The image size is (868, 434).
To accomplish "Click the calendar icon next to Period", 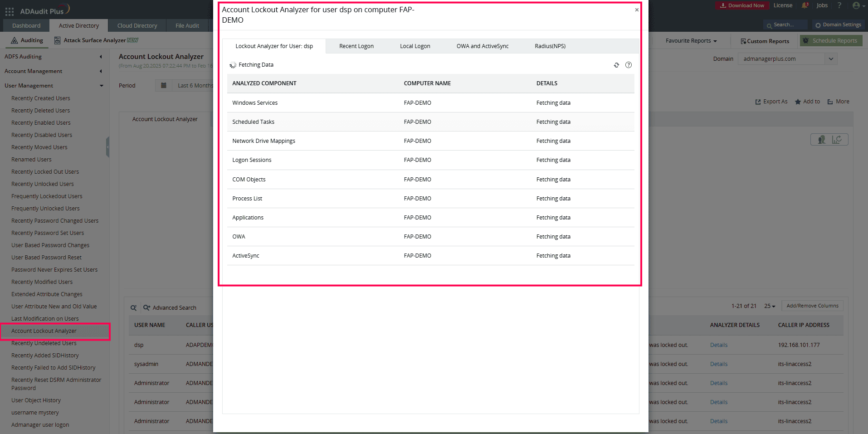I will 163,85.
